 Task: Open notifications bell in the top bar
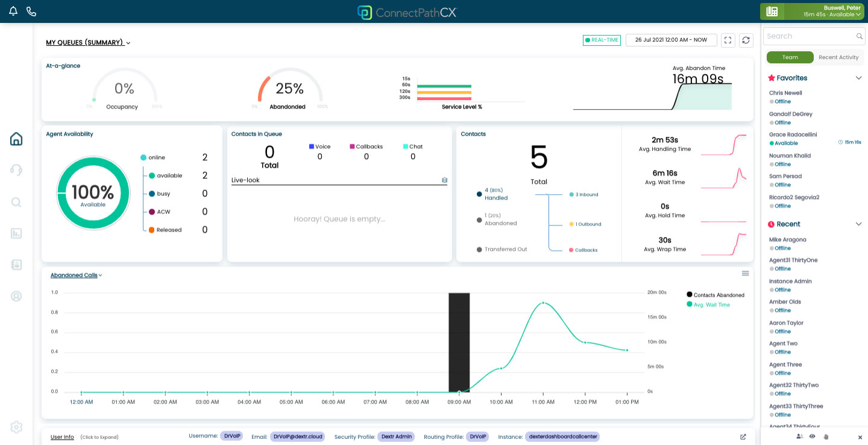tap(13, 11)
